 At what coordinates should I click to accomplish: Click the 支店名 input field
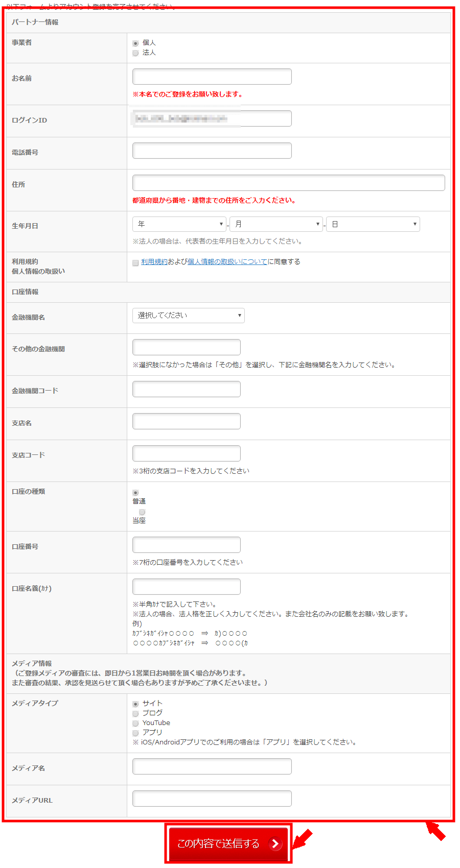tap(187, 421)
